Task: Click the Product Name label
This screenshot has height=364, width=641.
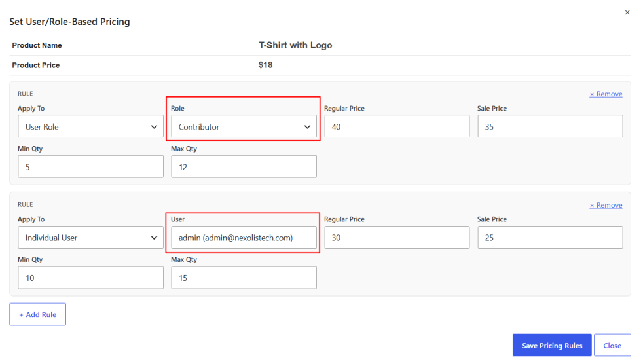Action: (x=37, y=45)
